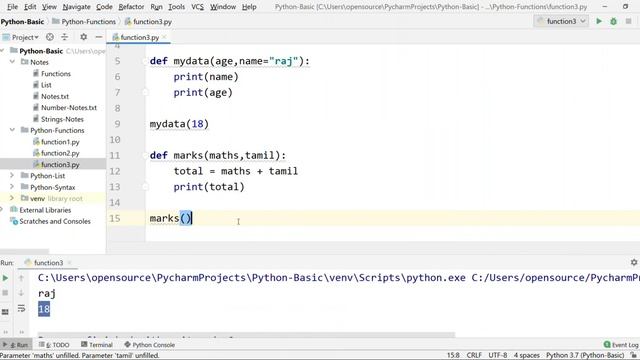The image size is (640, 360).
Task: Open Project panel settings gear
Action: (83, 37)
